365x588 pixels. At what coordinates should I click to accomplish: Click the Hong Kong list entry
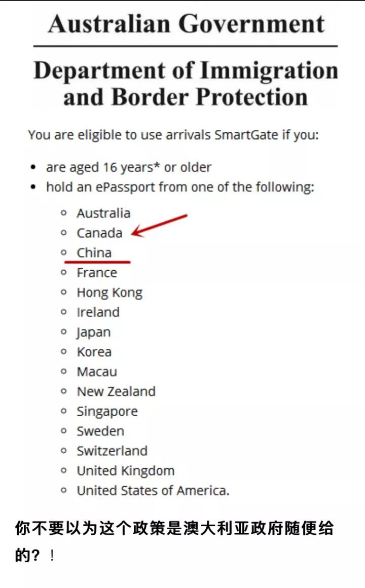pyautogui.click(x=109, y=292)
